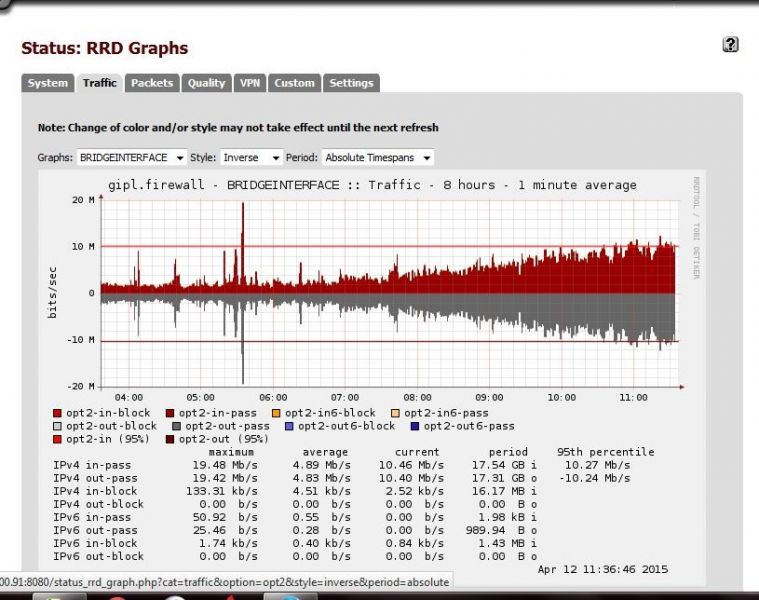Click the opt2-out (95%) dark red swatch
Image resolution: width=759 pixels, height=600 pixels.
tap(170, 439)
